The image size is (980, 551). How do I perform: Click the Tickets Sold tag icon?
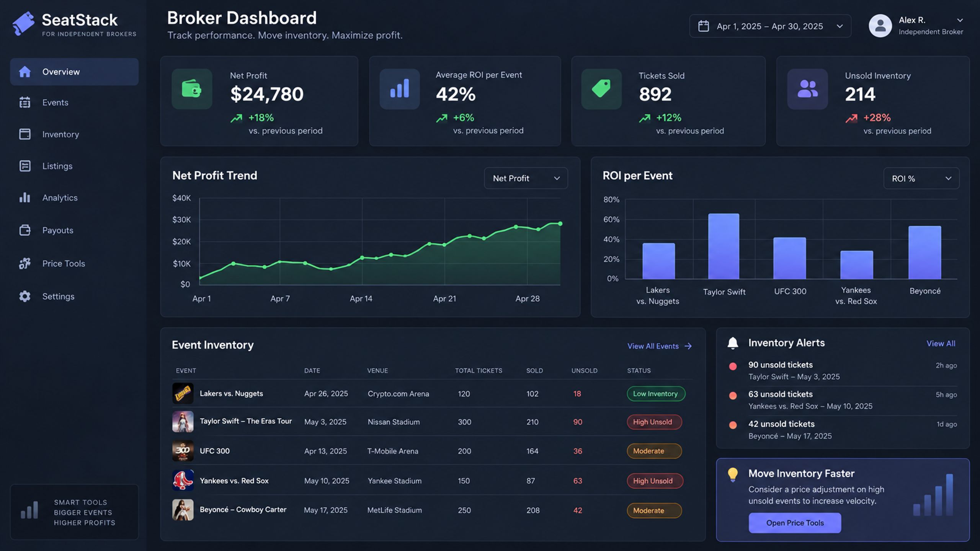click(601, 89)
